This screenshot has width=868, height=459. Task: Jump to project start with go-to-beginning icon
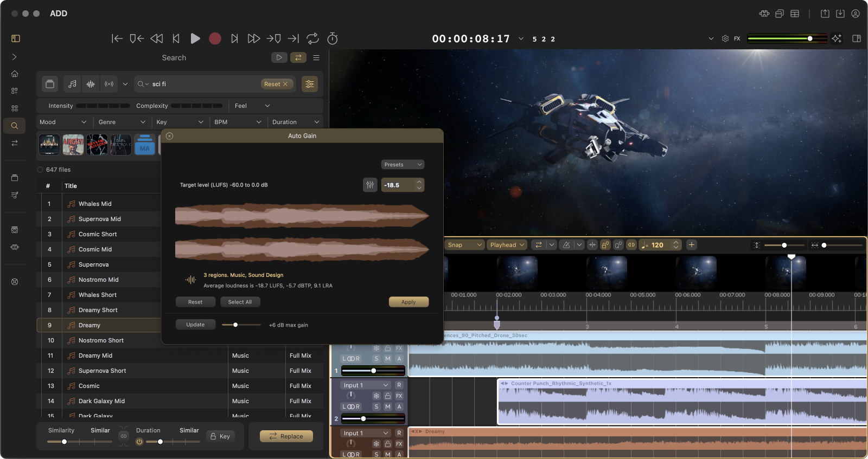(x=117, y=38)
